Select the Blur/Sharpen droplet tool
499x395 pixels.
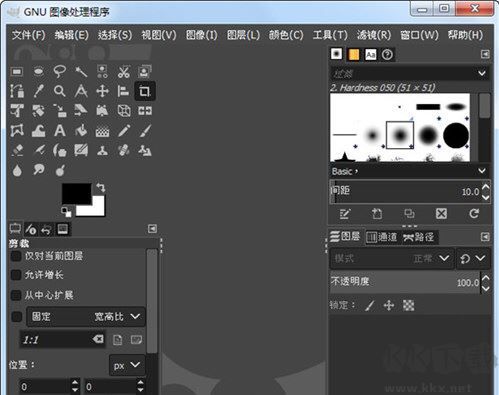(x=17, y=170)
